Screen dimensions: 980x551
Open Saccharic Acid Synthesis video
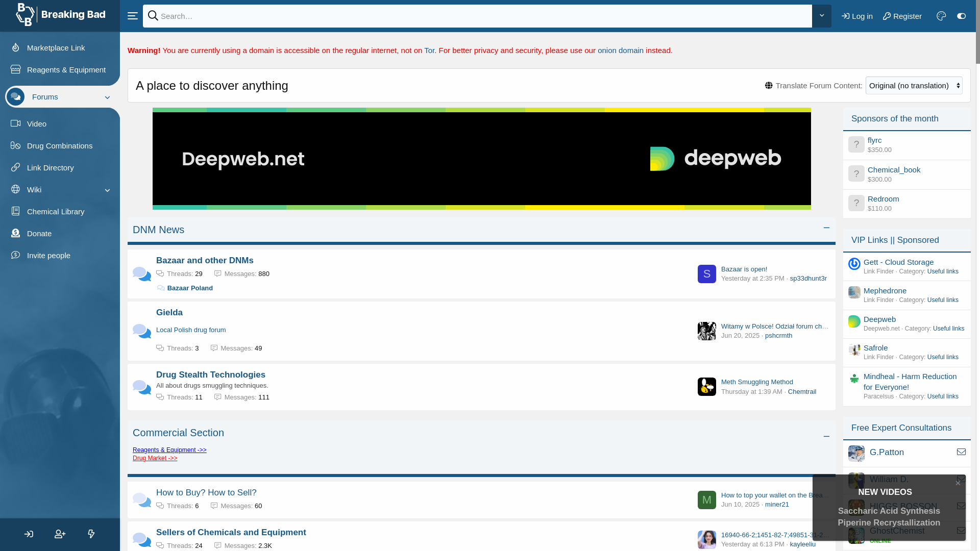(x=889, y=511)
